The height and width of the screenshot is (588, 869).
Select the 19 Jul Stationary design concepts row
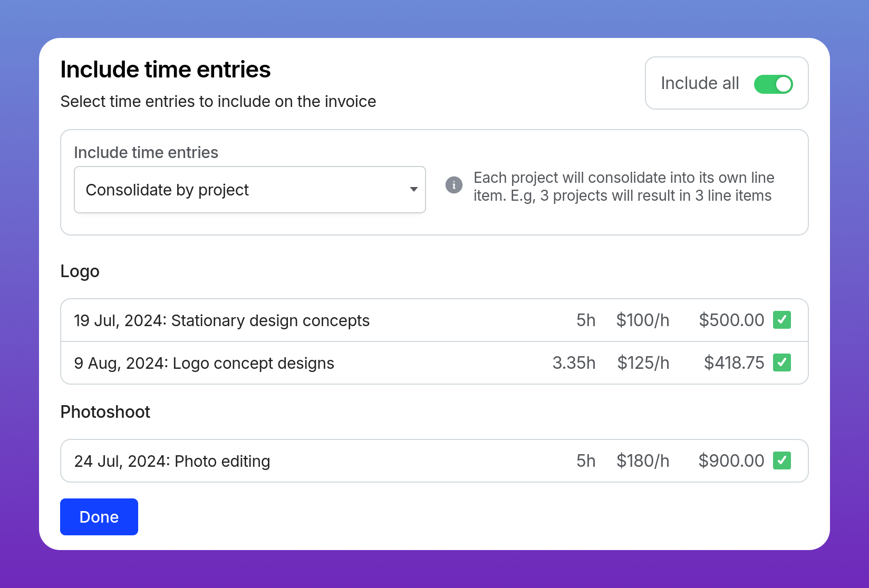[434, 320]
